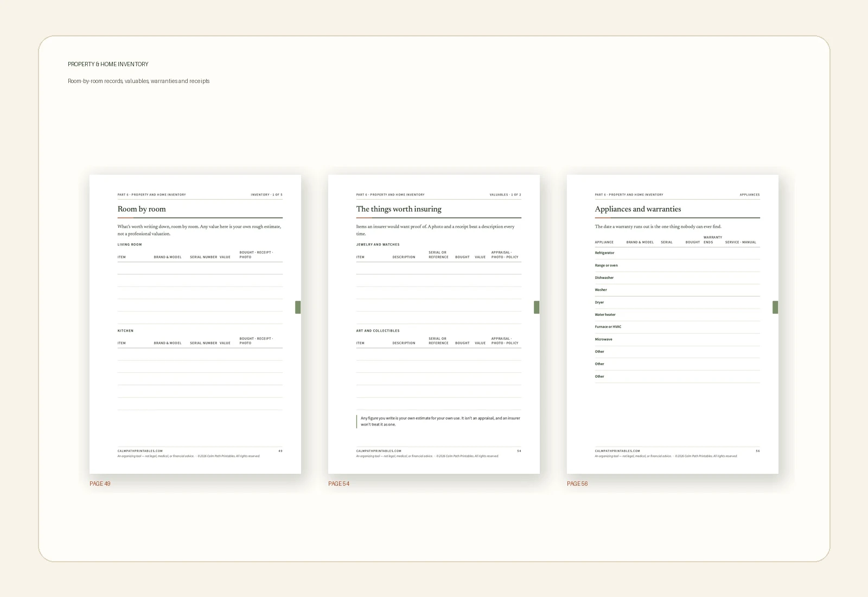Screen dimensions: 868x597
Task: Click the 'Refrigerator' row label
Action: click(x=604, y=253)
